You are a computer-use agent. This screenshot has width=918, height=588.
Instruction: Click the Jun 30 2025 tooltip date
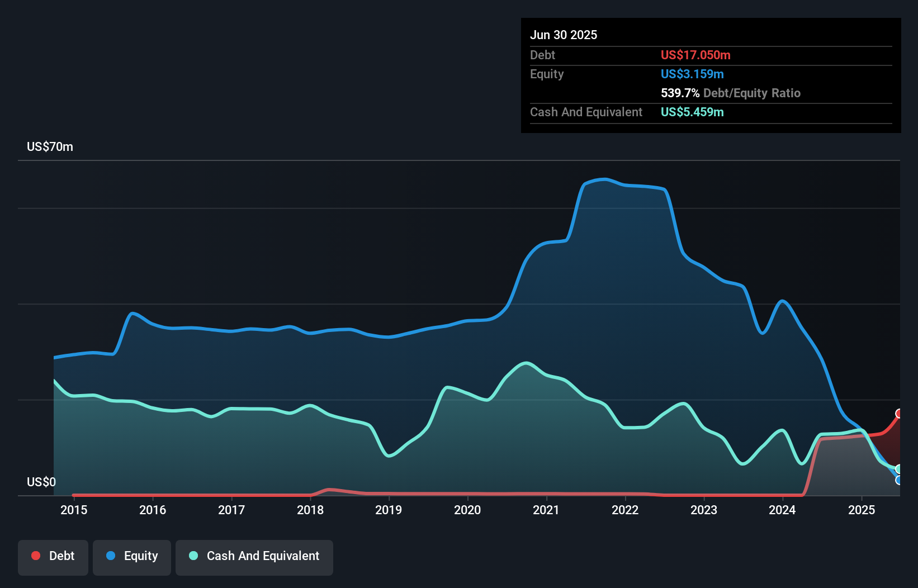point(564,35)
